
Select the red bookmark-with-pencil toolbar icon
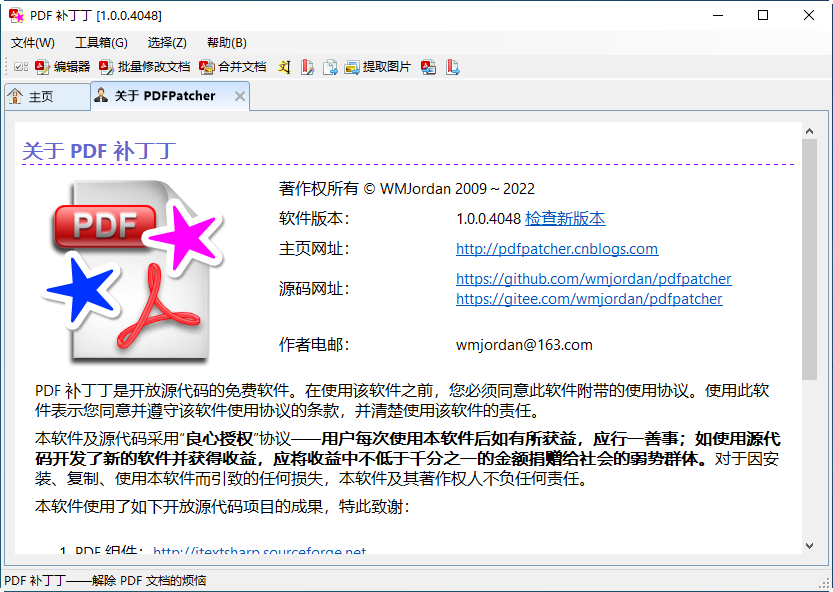click(307, 67)
